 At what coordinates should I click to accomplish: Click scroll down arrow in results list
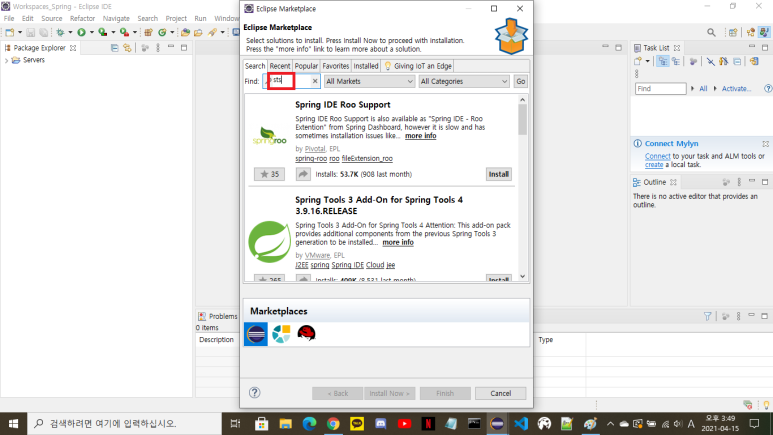[x=523, y=277]
